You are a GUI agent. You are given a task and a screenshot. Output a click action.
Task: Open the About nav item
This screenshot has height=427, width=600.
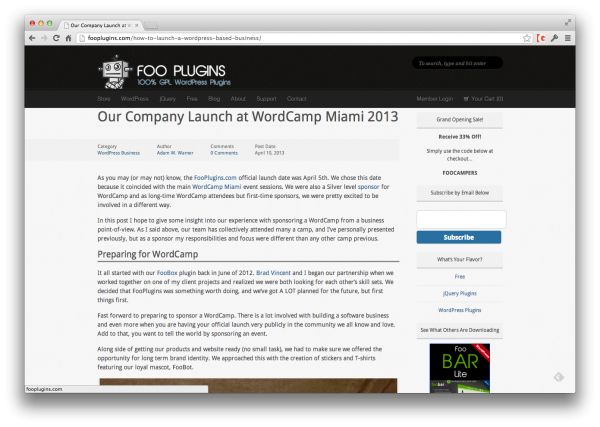pos(238,99)
